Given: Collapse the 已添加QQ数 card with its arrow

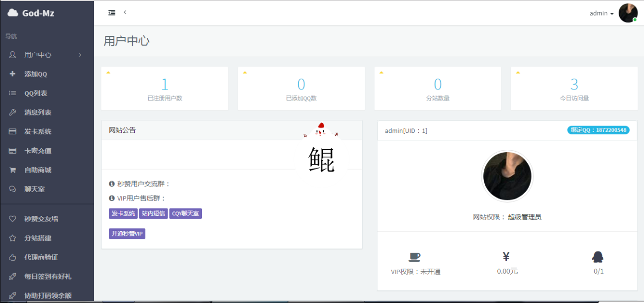Looking at the screenshot, I should (245, 73).
